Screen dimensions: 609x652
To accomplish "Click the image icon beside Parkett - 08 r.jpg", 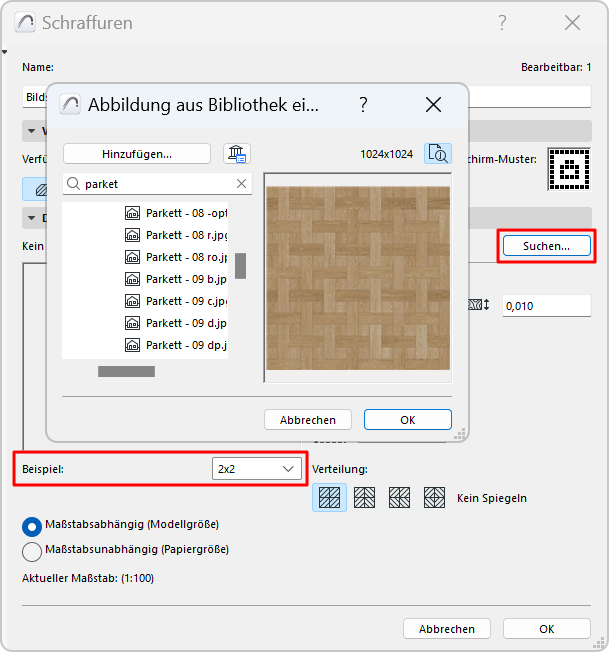I will click(x=132, y=235).
